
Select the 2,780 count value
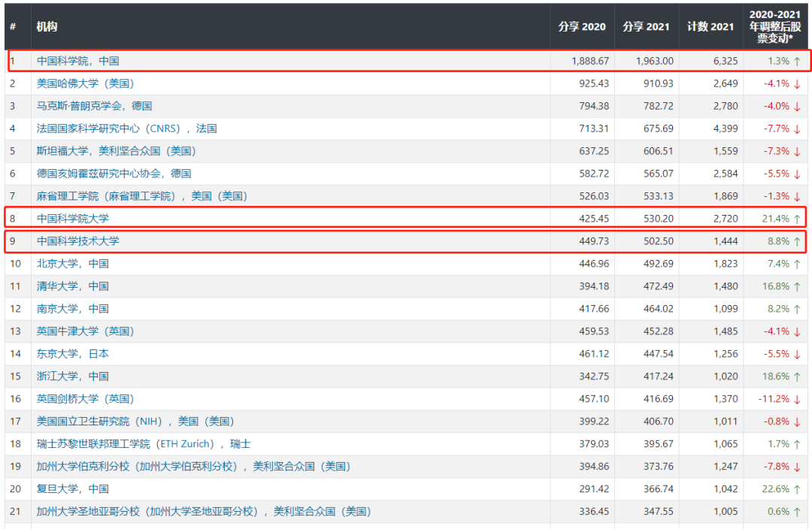(x=726, y=106)
